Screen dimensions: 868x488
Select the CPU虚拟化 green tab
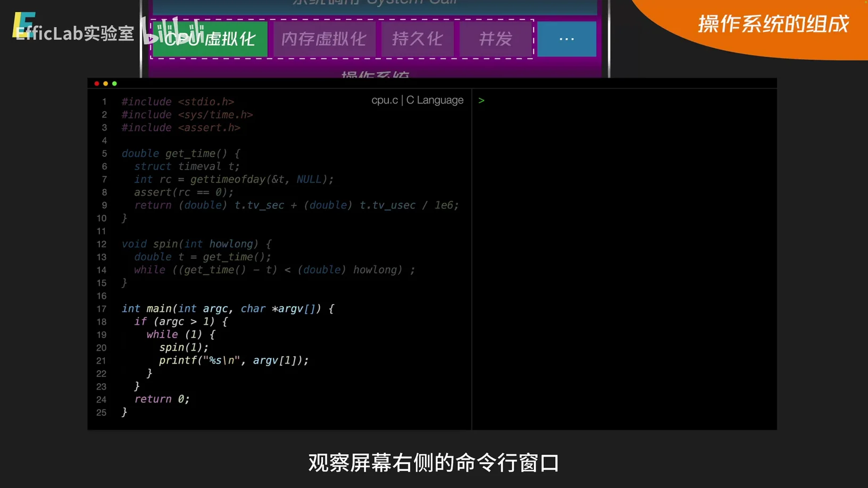[x=210, y=39]
